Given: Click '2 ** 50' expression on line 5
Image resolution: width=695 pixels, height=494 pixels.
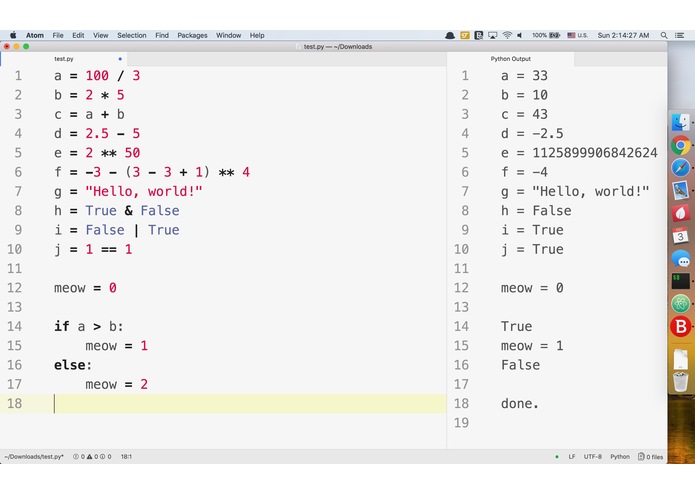Looking at the screenshot, I should 113,153.
